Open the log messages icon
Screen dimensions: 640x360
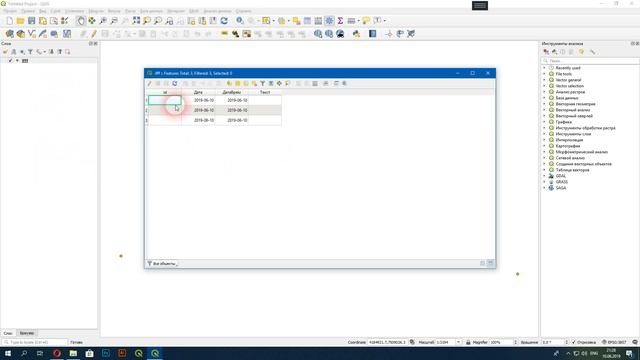pyautogui.click(x=635, y=342)
